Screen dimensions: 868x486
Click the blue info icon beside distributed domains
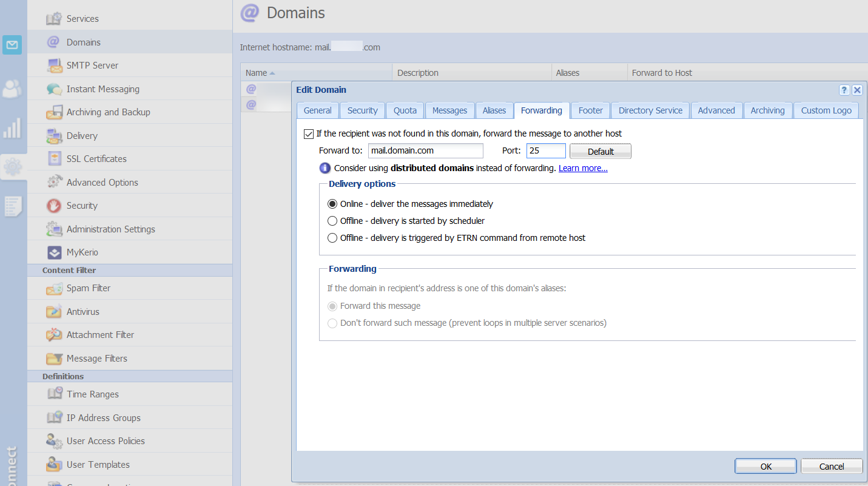[325, 168]
